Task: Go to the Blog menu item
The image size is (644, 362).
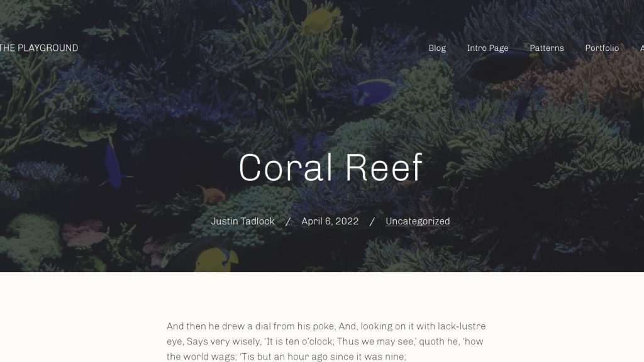Action: 437,48
